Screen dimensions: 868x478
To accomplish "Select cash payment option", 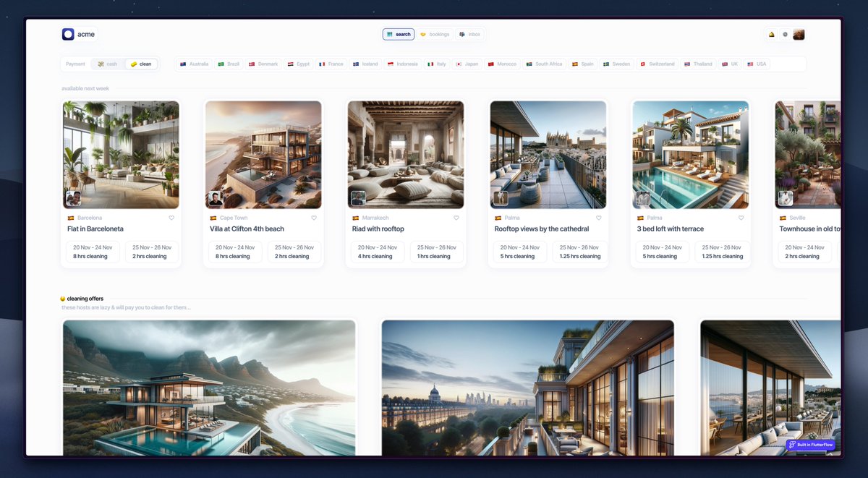I will [107, 64].
